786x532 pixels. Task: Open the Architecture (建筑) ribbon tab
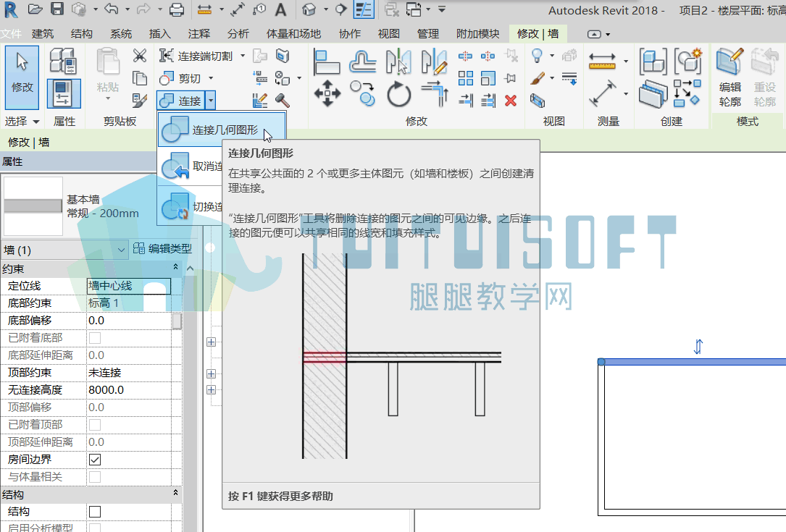point(43,33)
